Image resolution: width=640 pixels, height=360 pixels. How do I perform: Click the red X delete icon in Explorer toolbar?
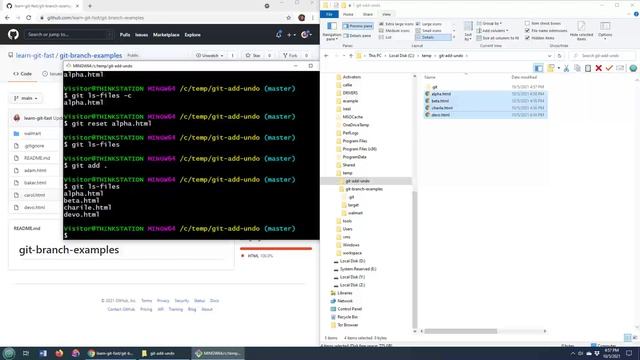click(x=598, y=68)
